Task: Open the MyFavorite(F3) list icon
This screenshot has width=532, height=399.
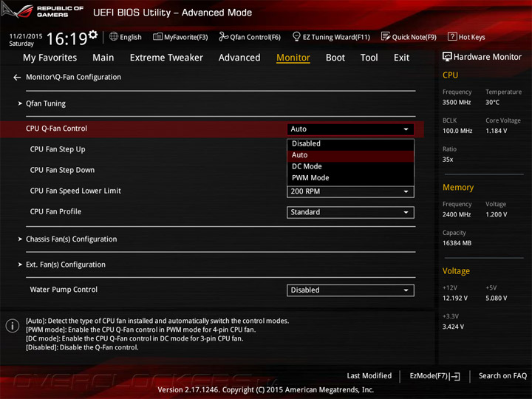Action: click(157, 37)
